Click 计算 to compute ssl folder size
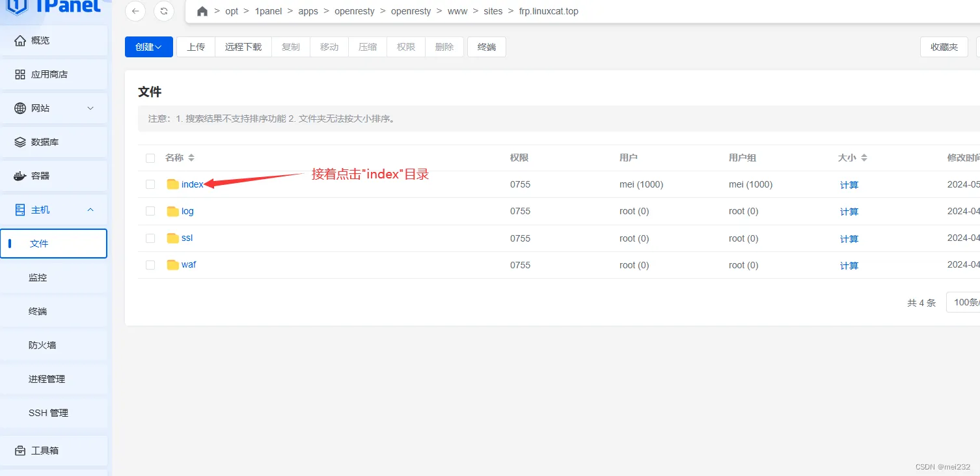Viewport: 980px width, 476px height. coord(849,238)
